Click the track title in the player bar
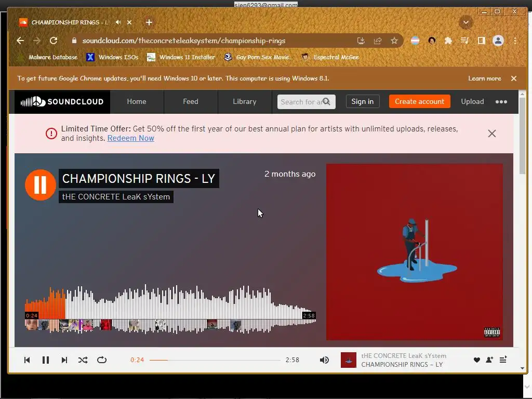The image size is (532, 399). click(402, 364)
